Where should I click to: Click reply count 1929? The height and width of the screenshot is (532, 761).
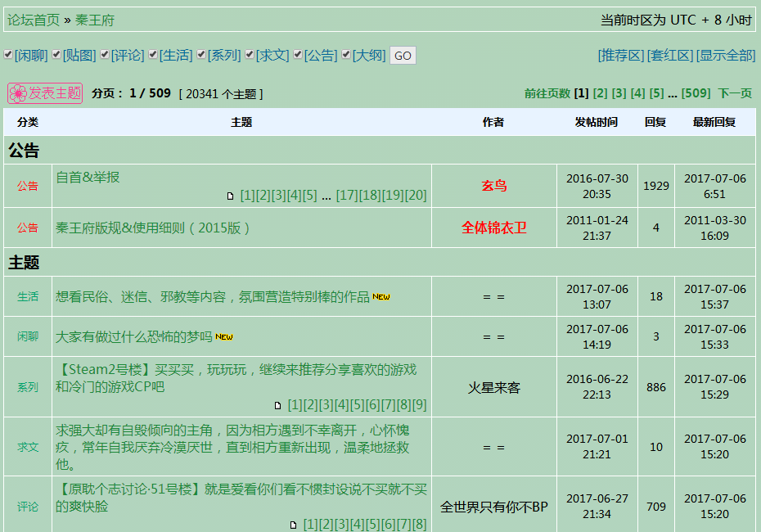pyautogui.click(x=656, y=186)
